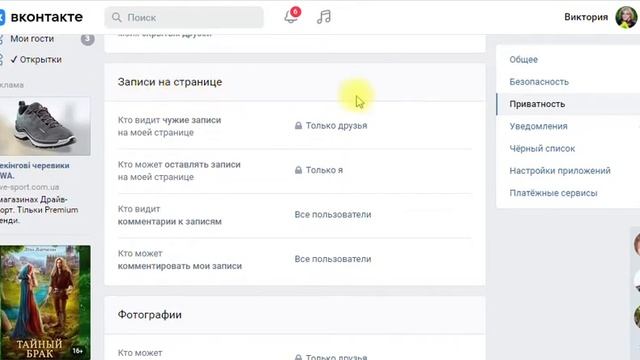Click lock icon beside Только друзья
The image size is (640, 360).
pyautogui.click(x=298, y=126)
